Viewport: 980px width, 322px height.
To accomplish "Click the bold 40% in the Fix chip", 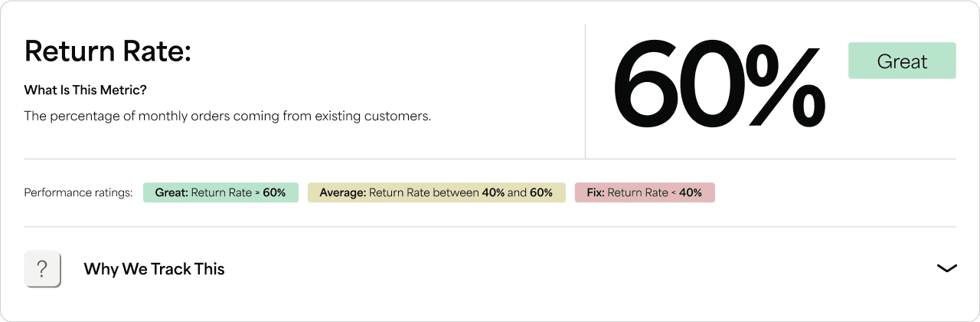I will 690,193.
